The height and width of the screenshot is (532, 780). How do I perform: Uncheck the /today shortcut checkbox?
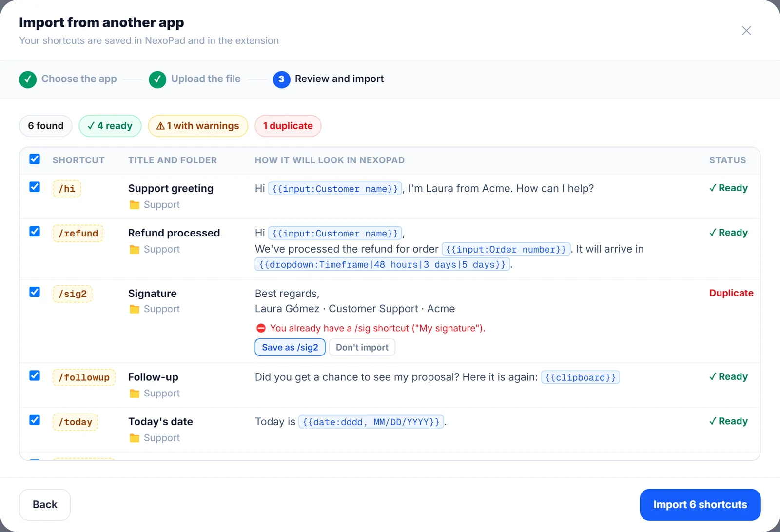tap(35, 420)
